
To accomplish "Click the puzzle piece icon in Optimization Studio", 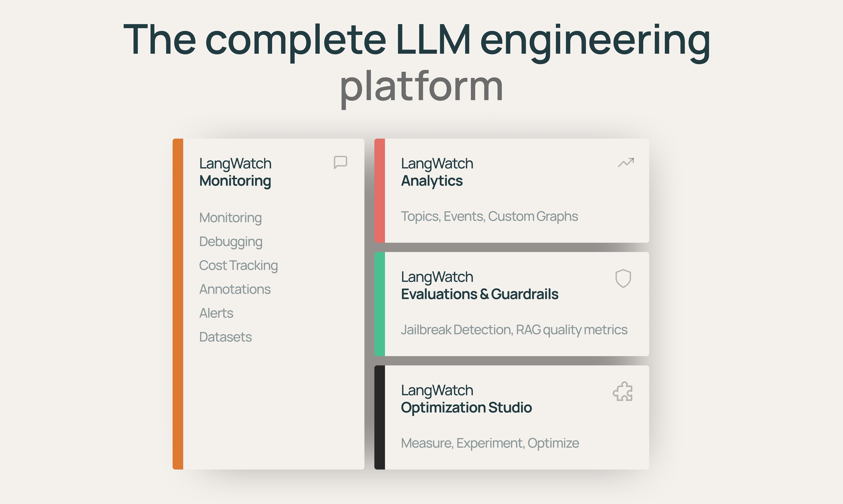I will coord(623,392).
